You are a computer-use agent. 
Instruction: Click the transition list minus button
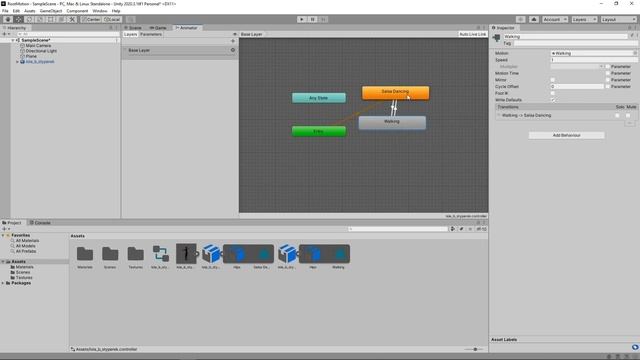click(630, 123)
